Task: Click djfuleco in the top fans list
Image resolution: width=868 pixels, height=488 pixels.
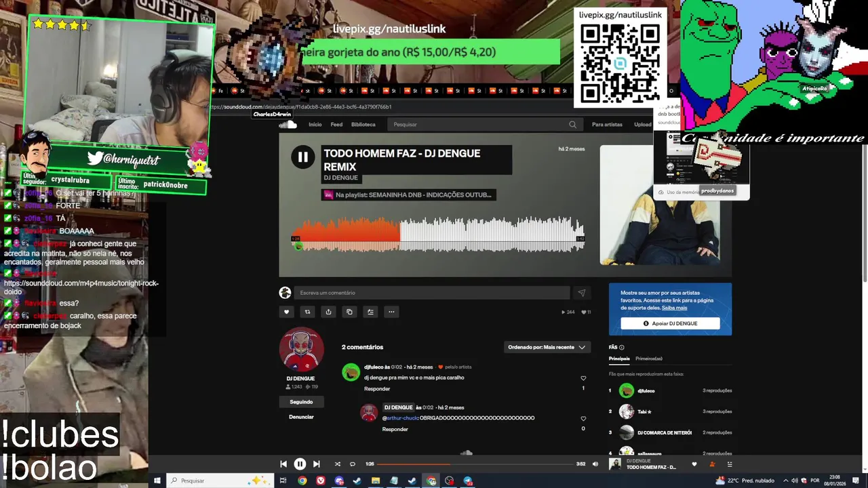Action: click(x=646, y=391)
